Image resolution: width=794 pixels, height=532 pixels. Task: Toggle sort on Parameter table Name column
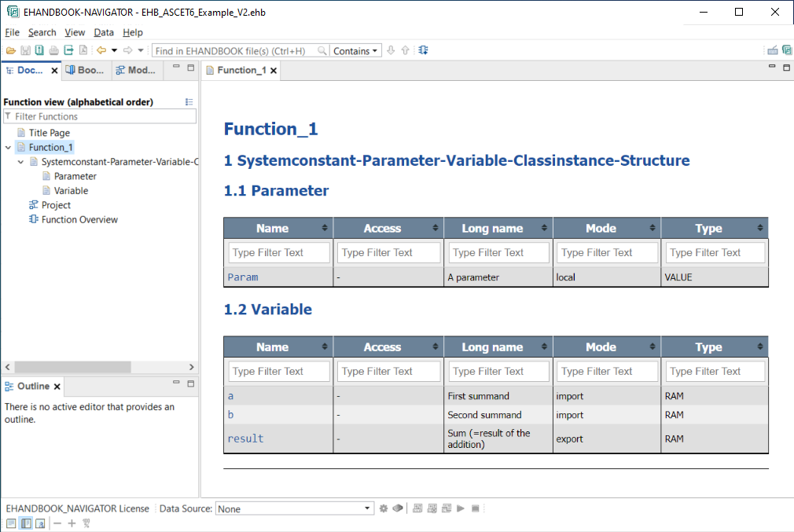[325, 229]
